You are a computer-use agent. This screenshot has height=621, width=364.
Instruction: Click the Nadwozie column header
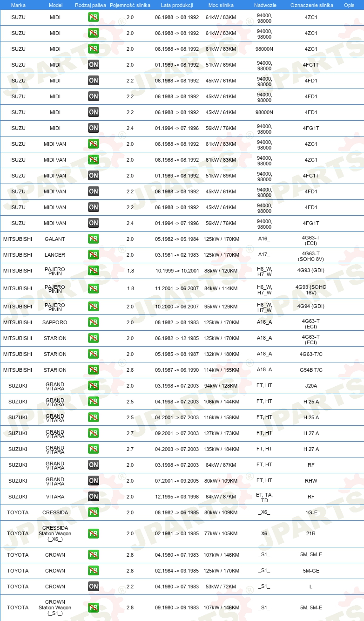coord(264,5)
